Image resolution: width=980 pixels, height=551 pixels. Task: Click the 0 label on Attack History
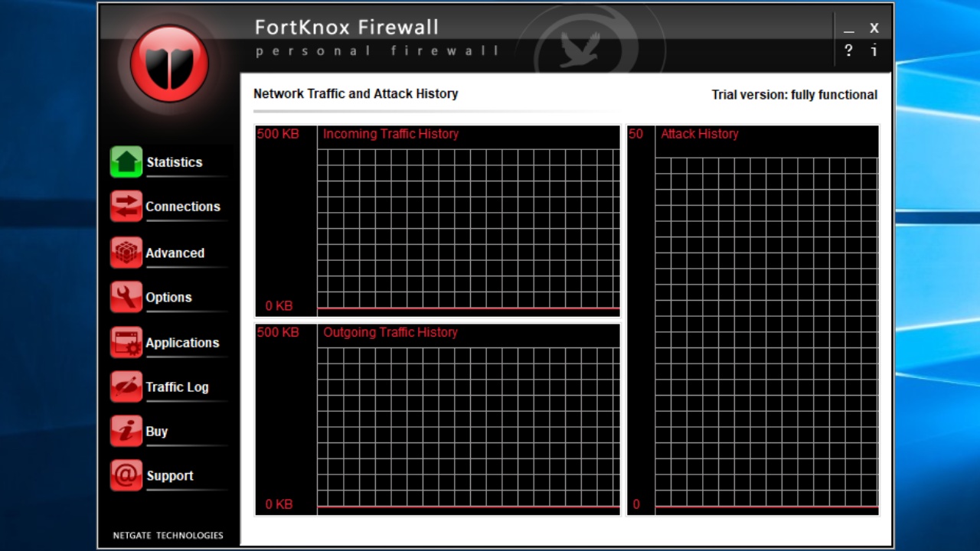pyautogui.click(x=636, y=504)
